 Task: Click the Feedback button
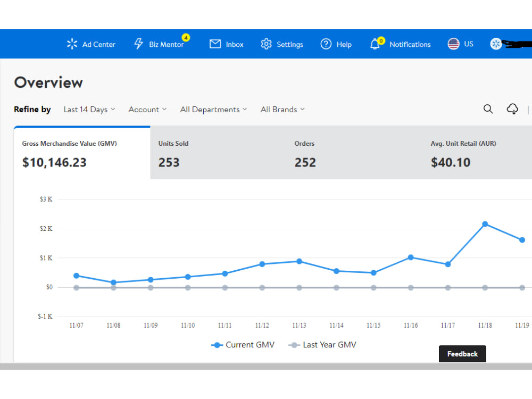point(462,354)
